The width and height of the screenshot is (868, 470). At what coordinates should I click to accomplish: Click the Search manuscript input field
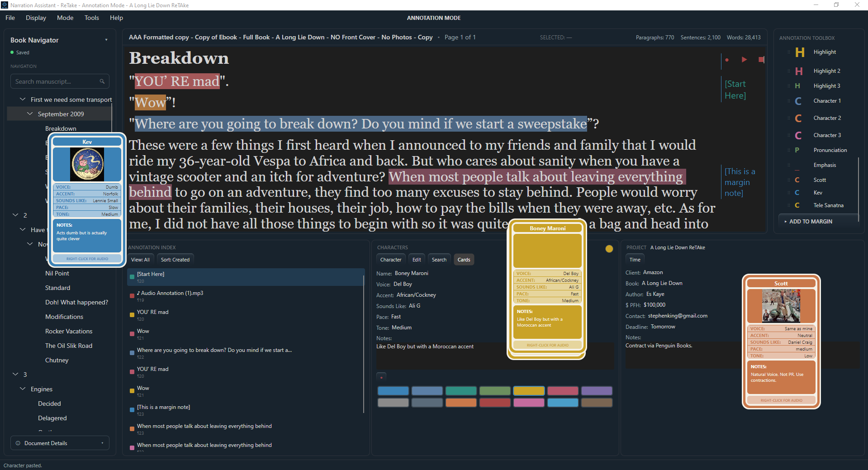(60, 81)
